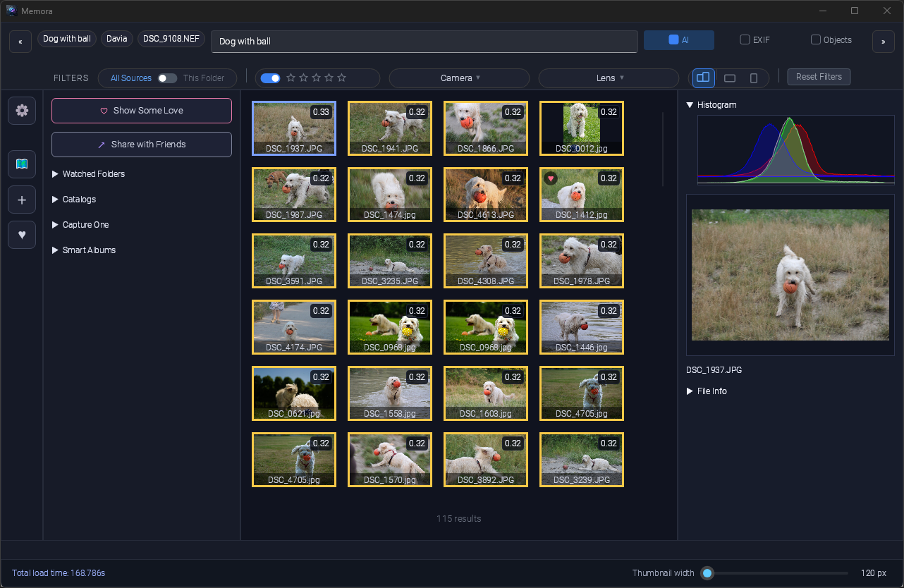
Task: Select the DSC_9108.NEF breadcrumb item
Action: tap(171, 39)
